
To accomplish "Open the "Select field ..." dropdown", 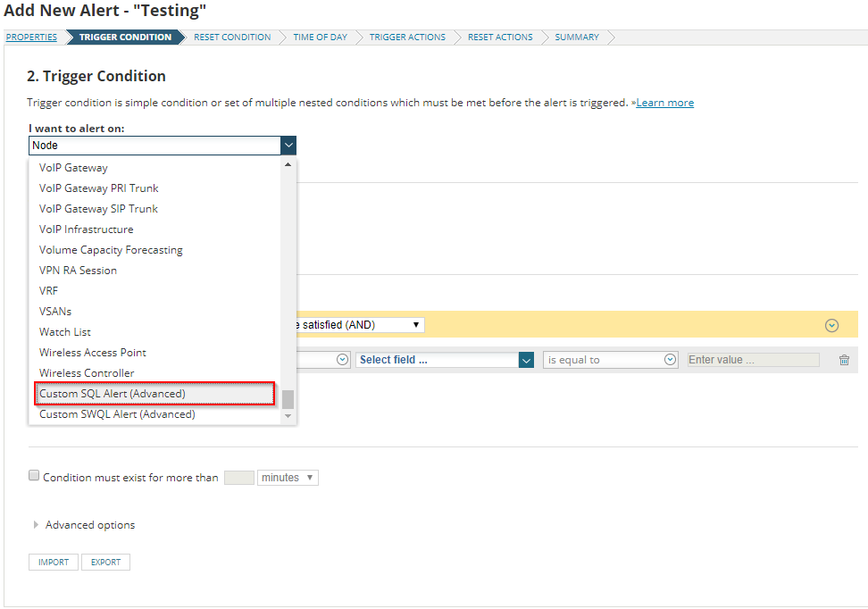I will (444, 359).
